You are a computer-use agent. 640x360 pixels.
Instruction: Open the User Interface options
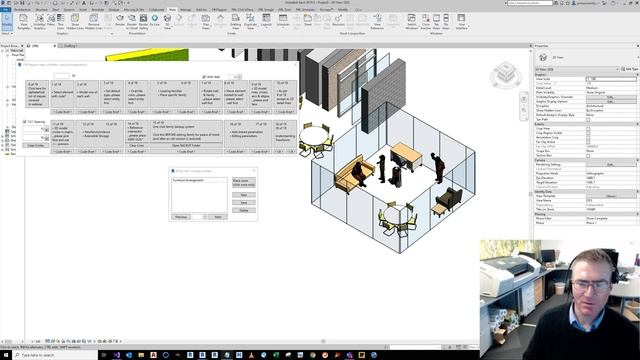(461, 22)
